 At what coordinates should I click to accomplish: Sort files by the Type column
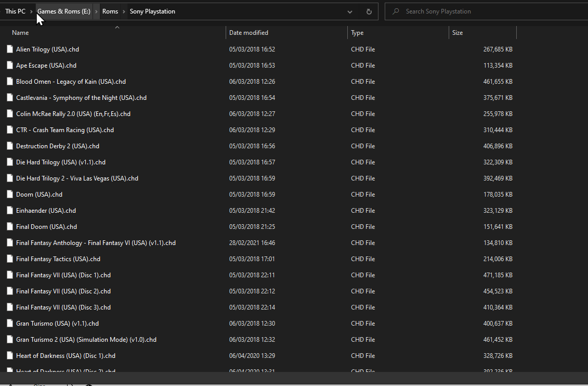pyautogui.click(x=357, y=33)
